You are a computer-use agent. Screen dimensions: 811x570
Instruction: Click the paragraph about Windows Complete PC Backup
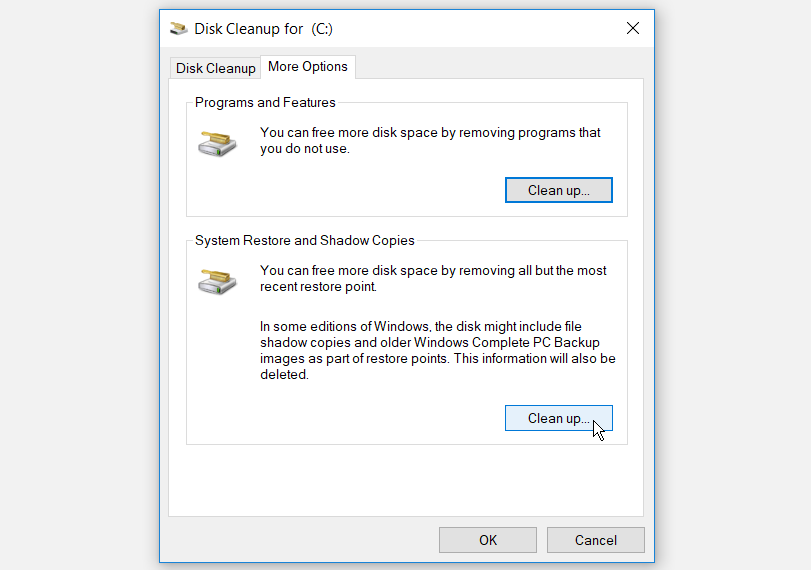437,350
